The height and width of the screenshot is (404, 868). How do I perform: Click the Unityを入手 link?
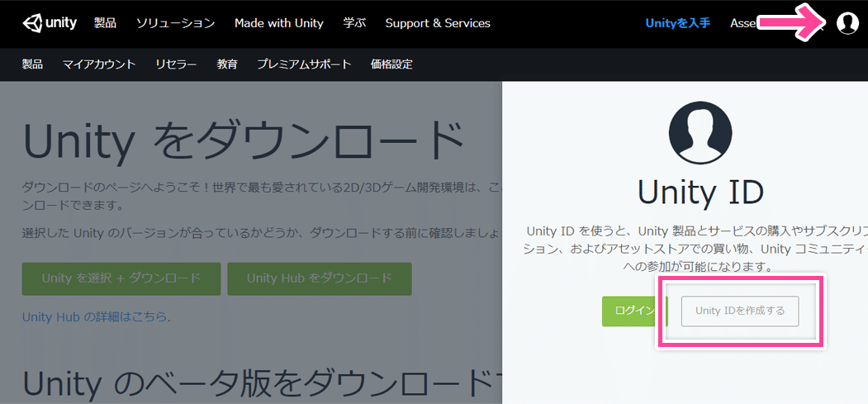point(678,23)
